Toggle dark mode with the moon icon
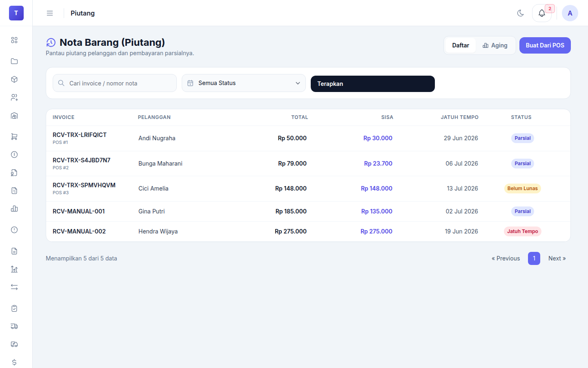This screenshot has width=588, height=368. coord(520,13)
